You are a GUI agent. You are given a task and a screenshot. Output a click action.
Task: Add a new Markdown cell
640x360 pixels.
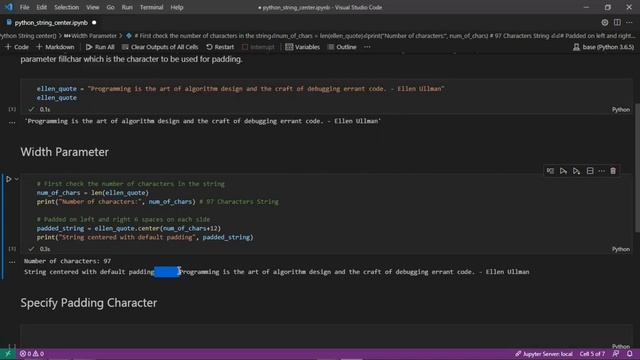(x=56, y=47)
